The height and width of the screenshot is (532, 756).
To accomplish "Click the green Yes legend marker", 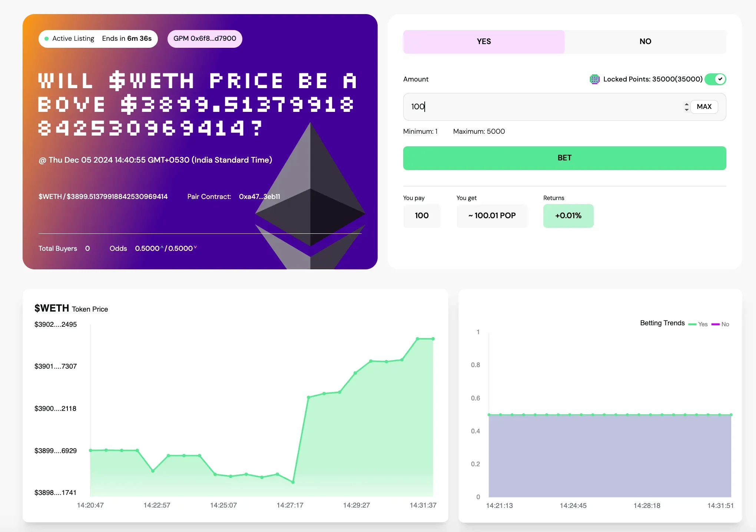I will pos(692,324).
